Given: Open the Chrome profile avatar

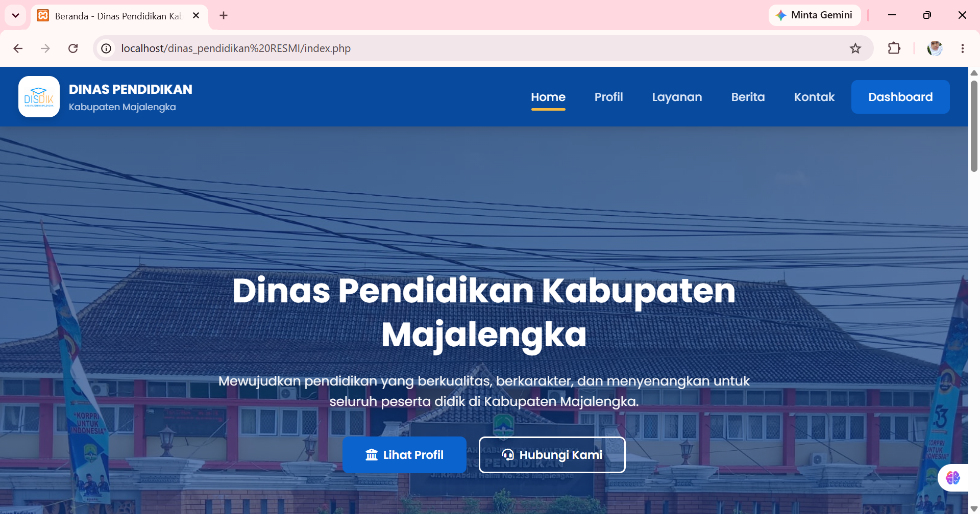Looking at the screenshot, I should pos(935,48).
